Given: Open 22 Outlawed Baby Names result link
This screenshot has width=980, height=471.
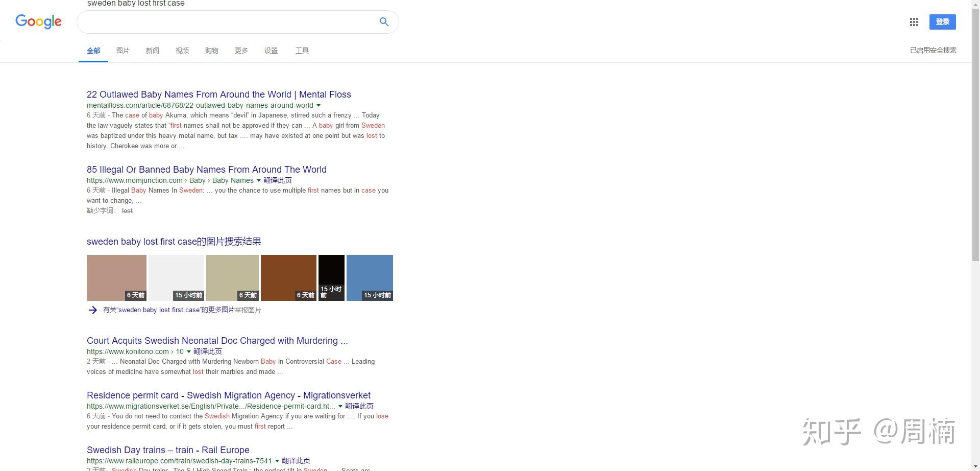Looking at the screenshot, I should point(219,95).
